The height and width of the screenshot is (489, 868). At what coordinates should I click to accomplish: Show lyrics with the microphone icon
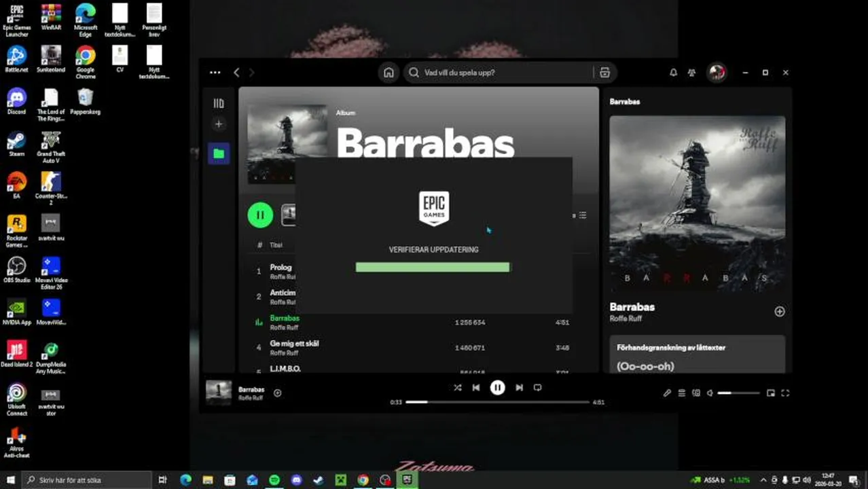[x=667, y=393]
